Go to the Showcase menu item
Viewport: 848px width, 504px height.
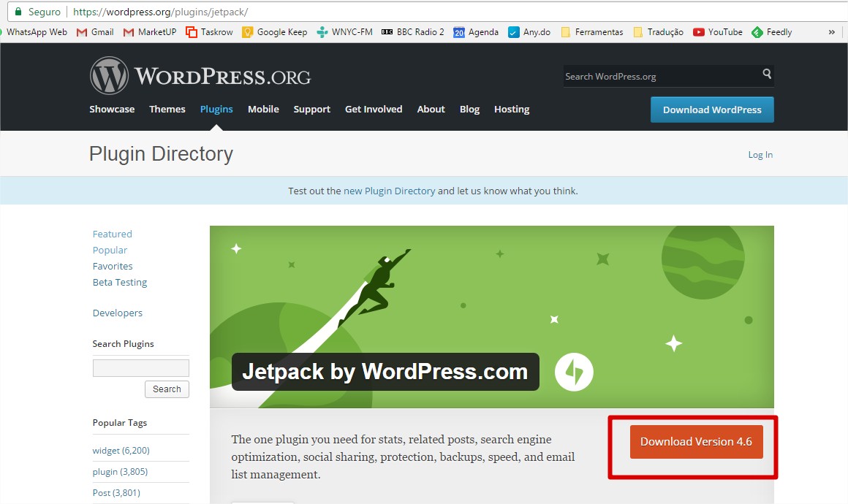point(112,109)
